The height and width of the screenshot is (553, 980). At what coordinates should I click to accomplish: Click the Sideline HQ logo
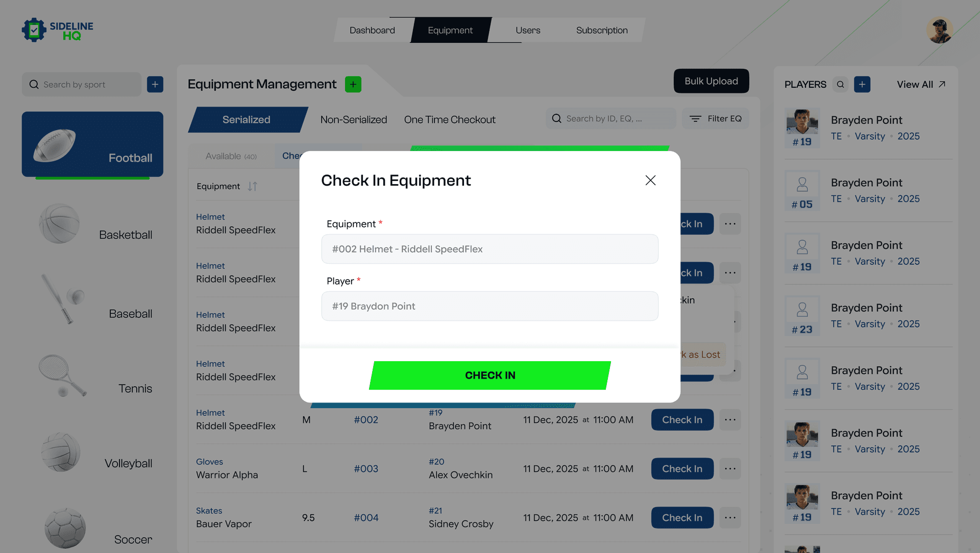[x=57, y=30]
